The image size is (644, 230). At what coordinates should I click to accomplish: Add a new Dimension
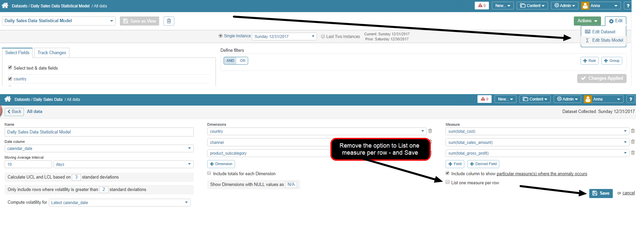coord(221,164)
